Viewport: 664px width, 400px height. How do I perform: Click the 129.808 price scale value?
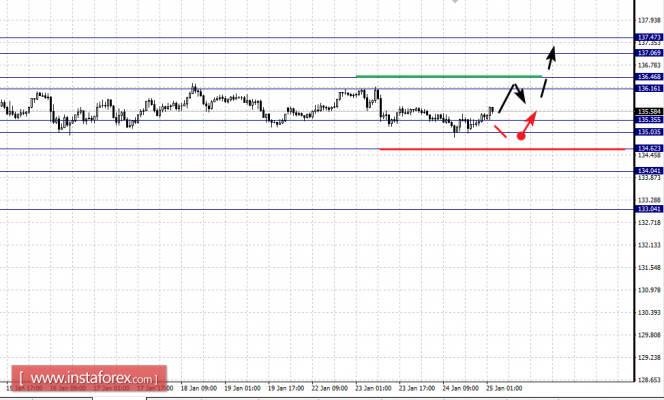(649, 335)
